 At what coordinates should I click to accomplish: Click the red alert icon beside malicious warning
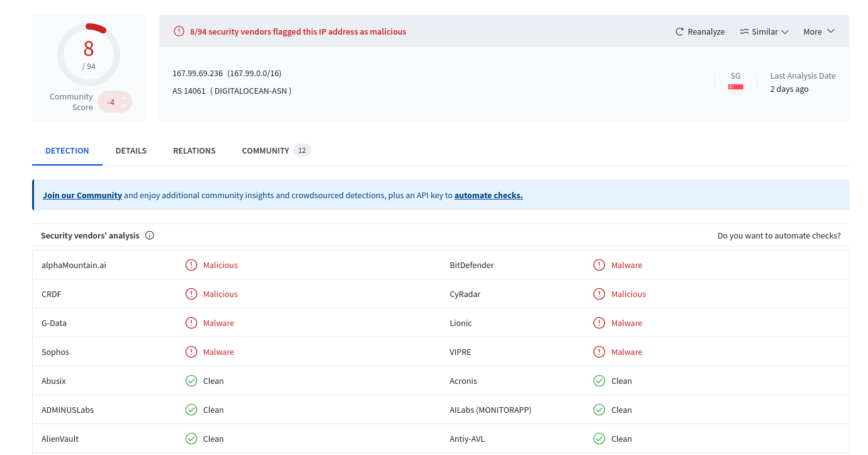pyautogui.click(x=179, y=30)
